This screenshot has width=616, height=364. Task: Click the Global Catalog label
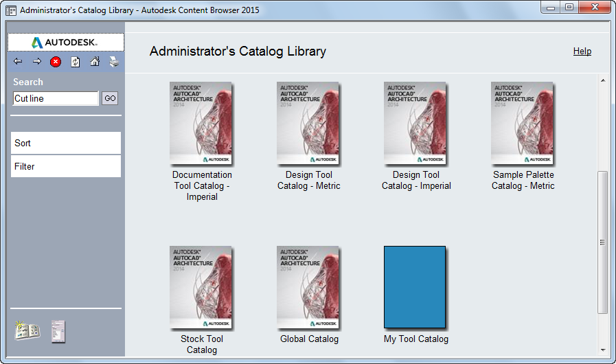[x=309, y=339]
